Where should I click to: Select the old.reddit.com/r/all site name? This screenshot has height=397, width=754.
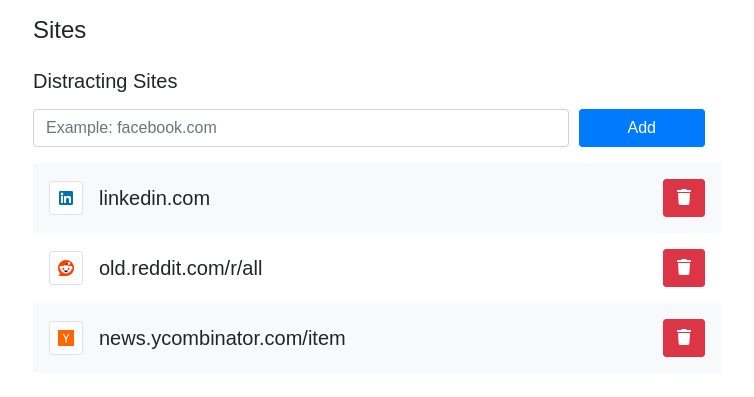(x=180, y=268)
